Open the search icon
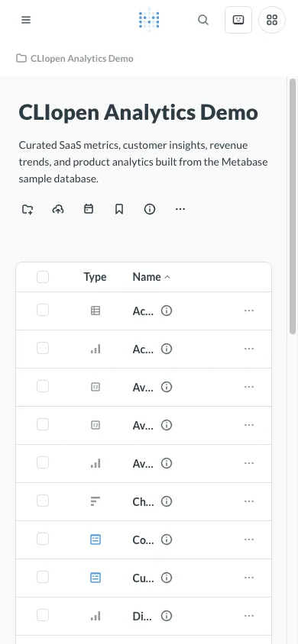The image size is (298, 644). pyautogui.click(x=203, y=20)
